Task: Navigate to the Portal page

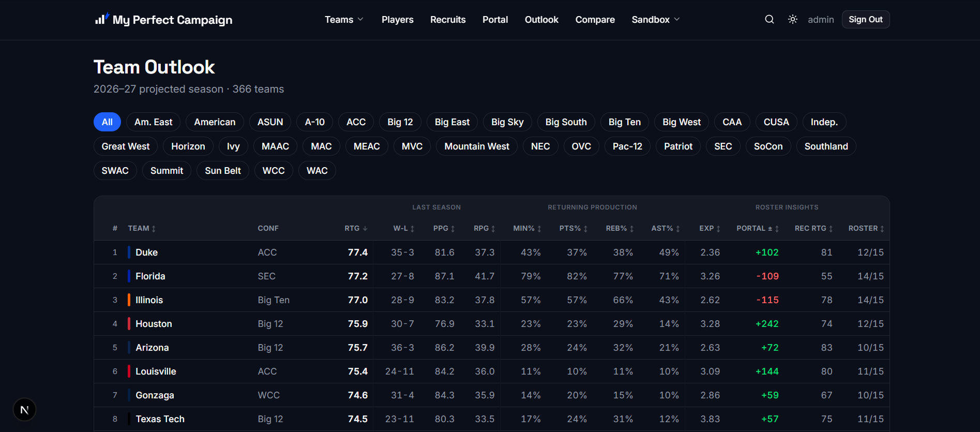Action: (x=495, y=20)
